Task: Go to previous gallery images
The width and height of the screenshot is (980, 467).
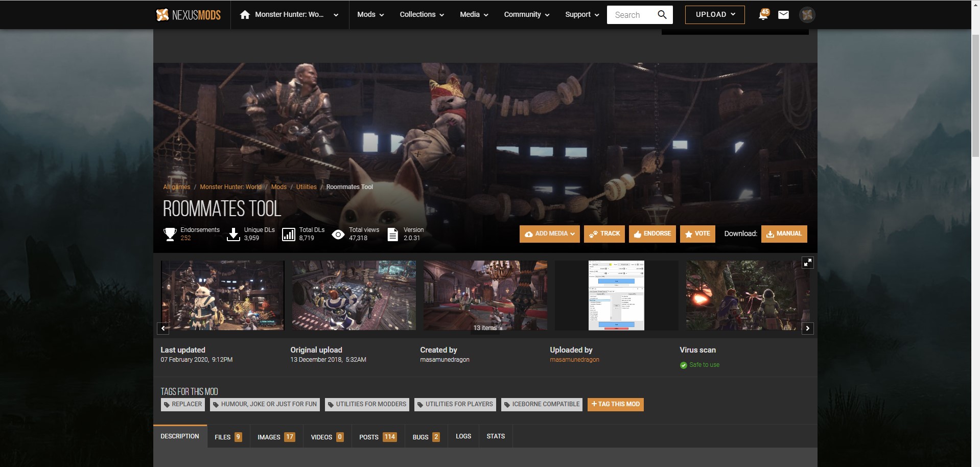Action: point(163,328)
